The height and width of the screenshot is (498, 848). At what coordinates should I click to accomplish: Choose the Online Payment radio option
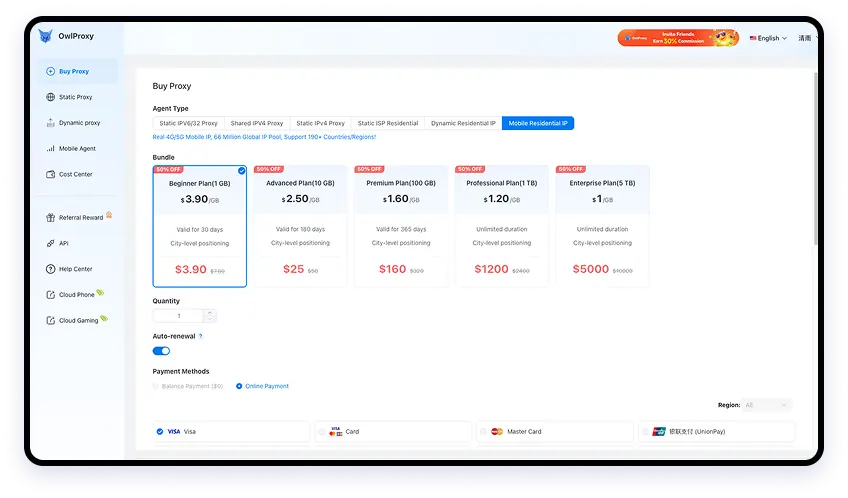pyautogui.click(x=238, y=386)
